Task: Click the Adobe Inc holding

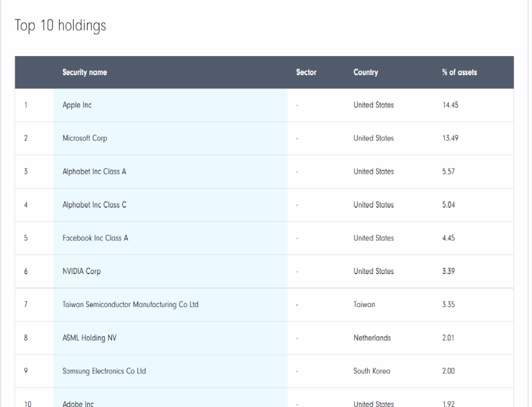Action: click(x=78, y=403)
